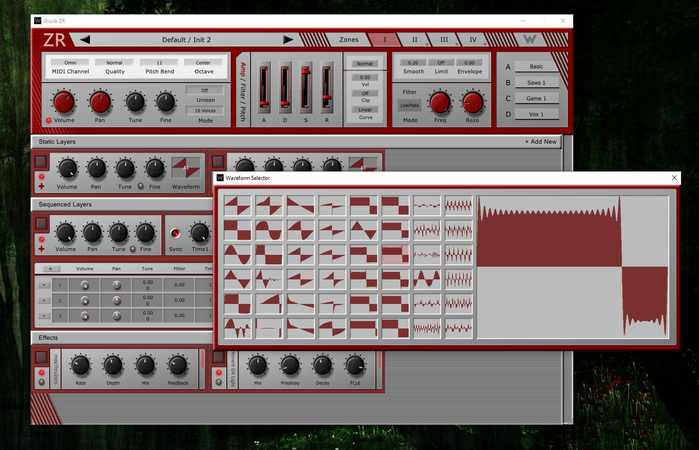
Task: Switch to Zone IV tab
Action: [x=474, y=40]
